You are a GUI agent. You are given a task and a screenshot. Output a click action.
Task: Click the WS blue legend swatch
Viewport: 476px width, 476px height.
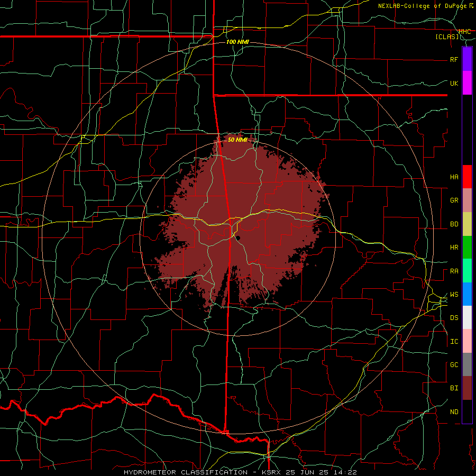(x=467, y=294)
